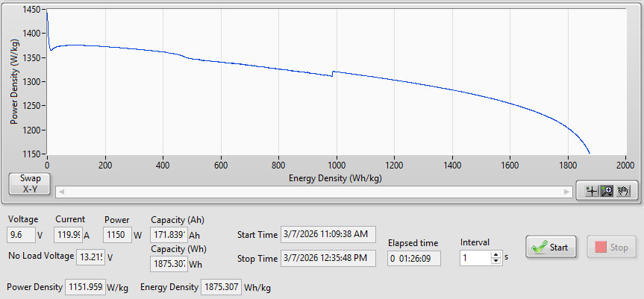Select the Start Time field
The image size is (644, 299).
pos(328,235)
